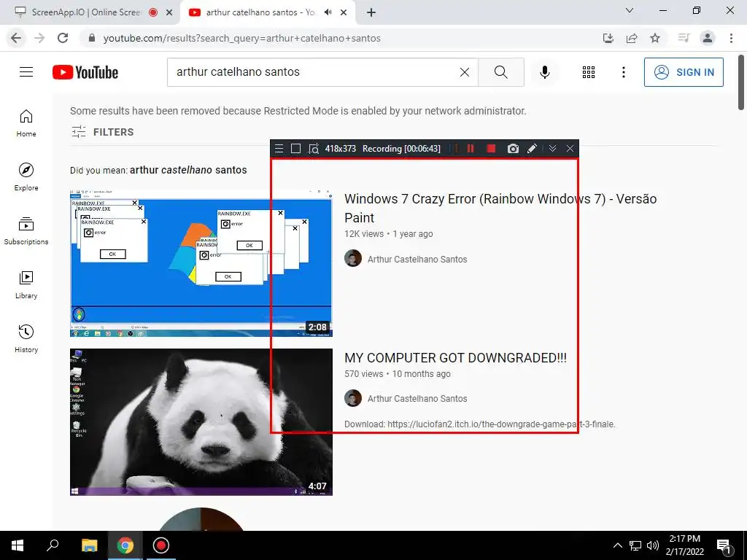Screen dimensions: 747x560
Task: Open channel name under Windows 7 Crazy Error
Action: [417, 260]
